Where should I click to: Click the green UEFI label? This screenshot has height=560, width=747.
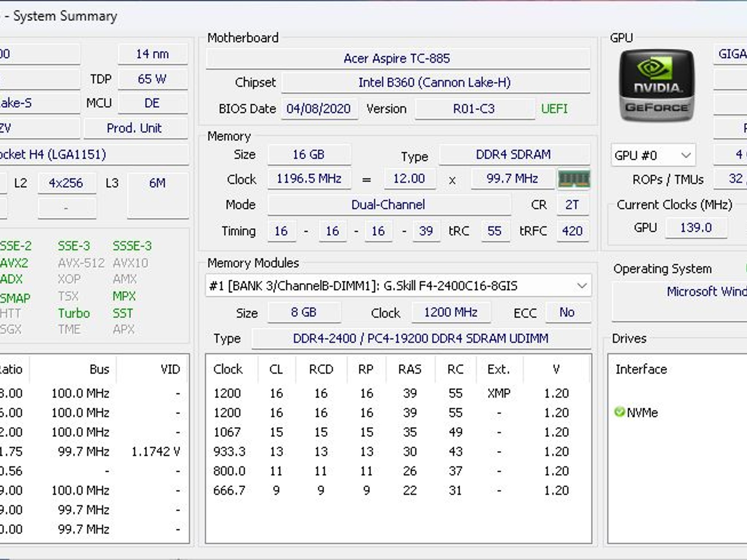point(554,109)
